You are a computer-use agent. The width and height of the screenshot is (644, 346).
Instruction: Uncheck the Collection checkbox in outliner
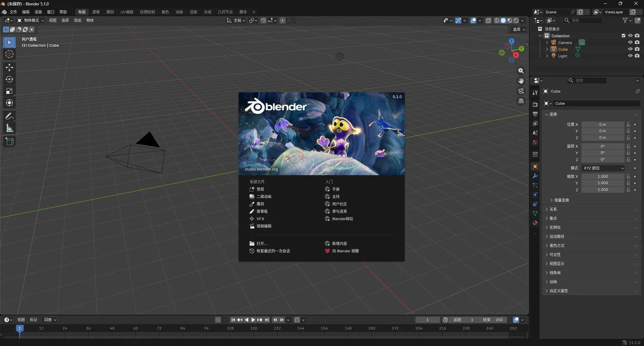click(623, 36)
